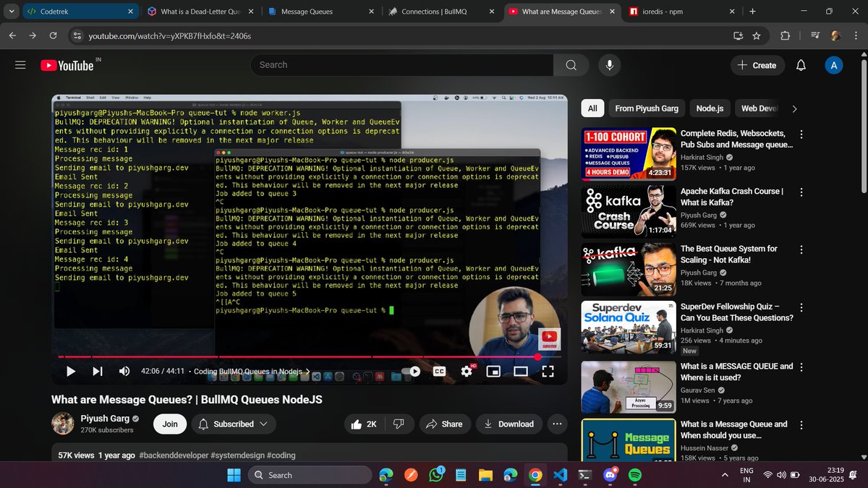The width and height of the screenshot is (868, 488).
Task: Toggle theater mode
Action: coord(521,371)
